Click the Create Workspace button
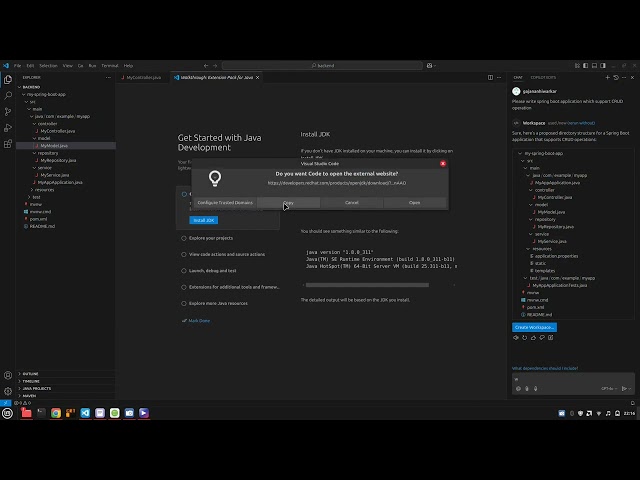This screenshot has width=640, height=480. tap(534, 327)
